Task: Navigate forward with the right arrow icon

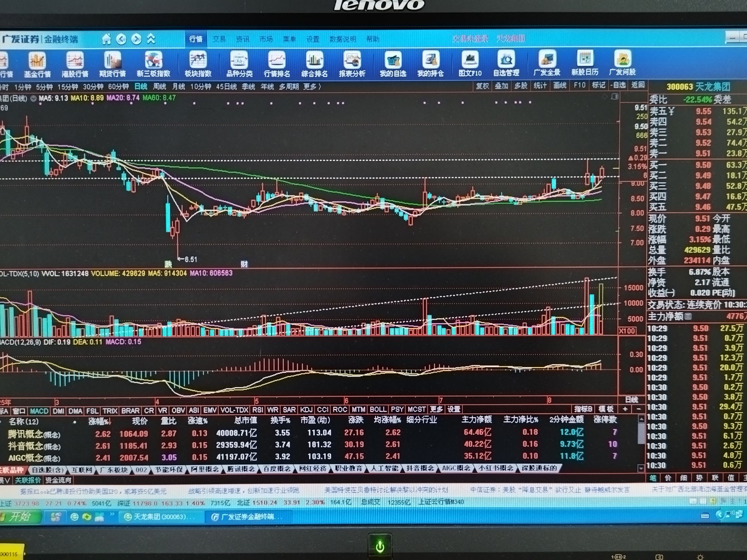Action: (137, 39)
